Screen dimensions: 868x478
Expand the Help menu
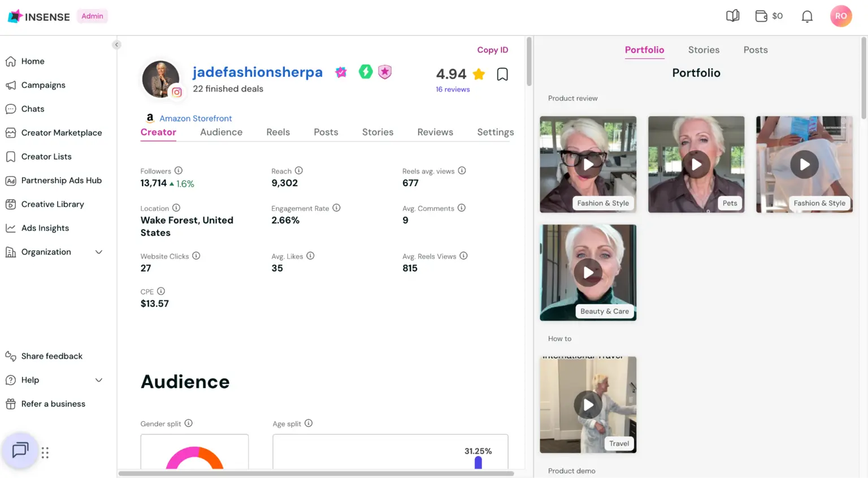click(x=99, y=380)
